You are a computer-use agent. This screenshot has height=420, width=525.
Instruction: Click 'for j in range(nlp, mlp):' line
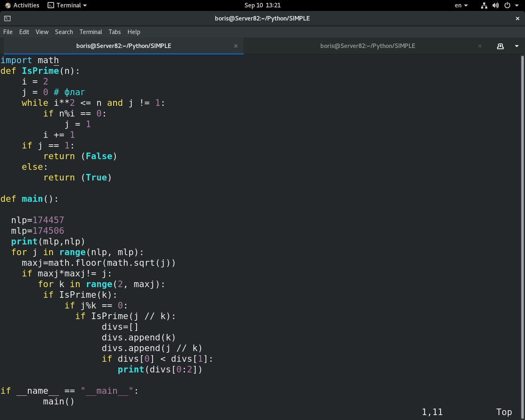[78, 252]
